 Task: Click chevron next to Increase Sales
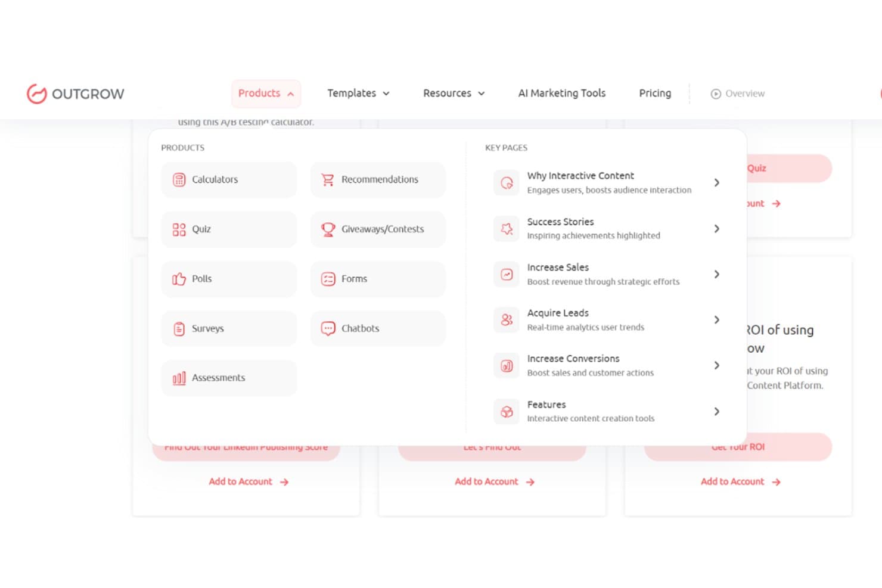click(x=717, y=274)
